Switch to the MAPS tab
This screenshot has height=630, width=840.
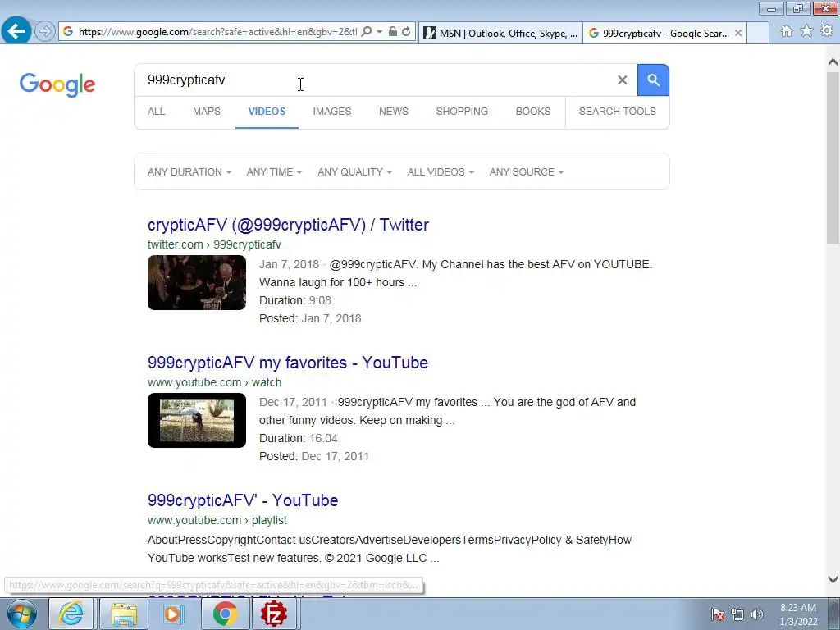[207, 112]
